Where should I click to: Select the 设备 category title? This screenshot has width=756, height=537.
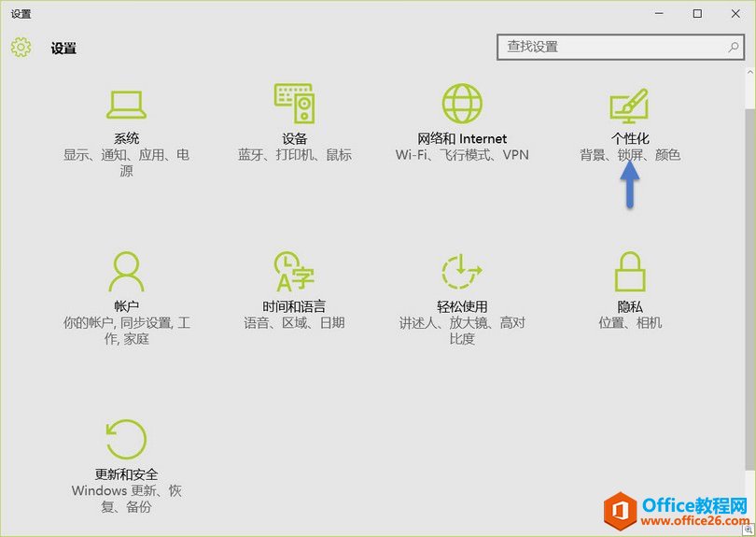(295, 138)
